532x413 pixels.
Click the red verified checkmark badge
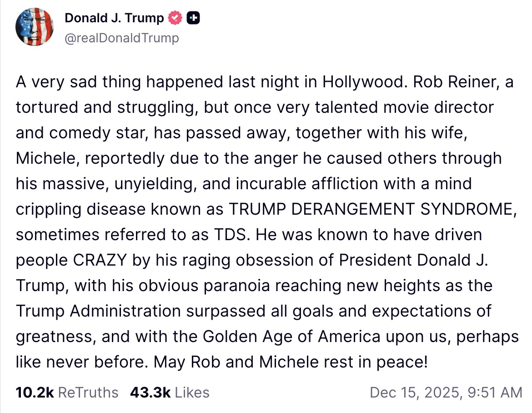(x=176, y=18)
